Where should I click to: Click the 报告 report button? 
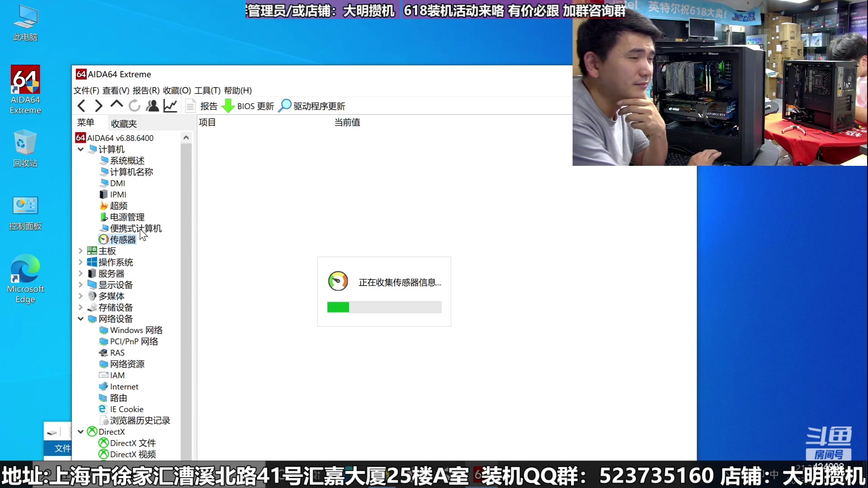[x=202, y=106]
